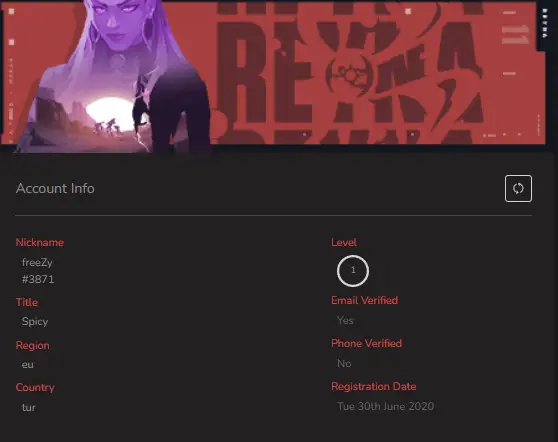Click the Region label
This screenshot has height=442, width=558.
coord(32,346)
